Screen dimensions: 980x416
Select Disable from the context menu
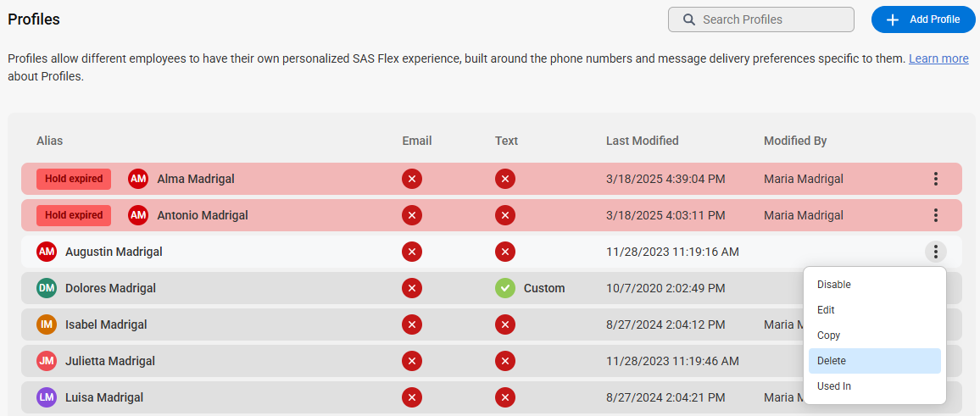point(874,284)
